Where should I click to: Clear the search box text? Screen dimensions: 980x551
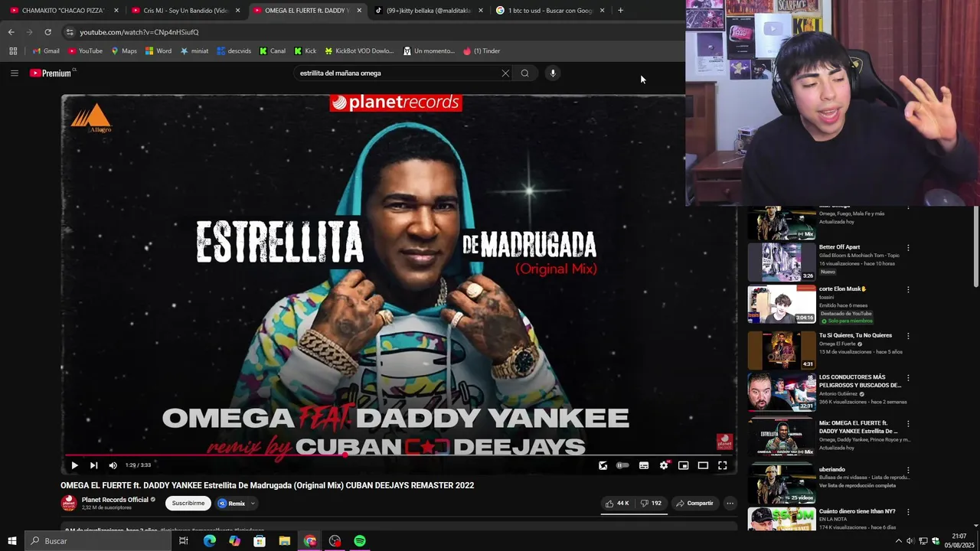click(x=505, y=73)
